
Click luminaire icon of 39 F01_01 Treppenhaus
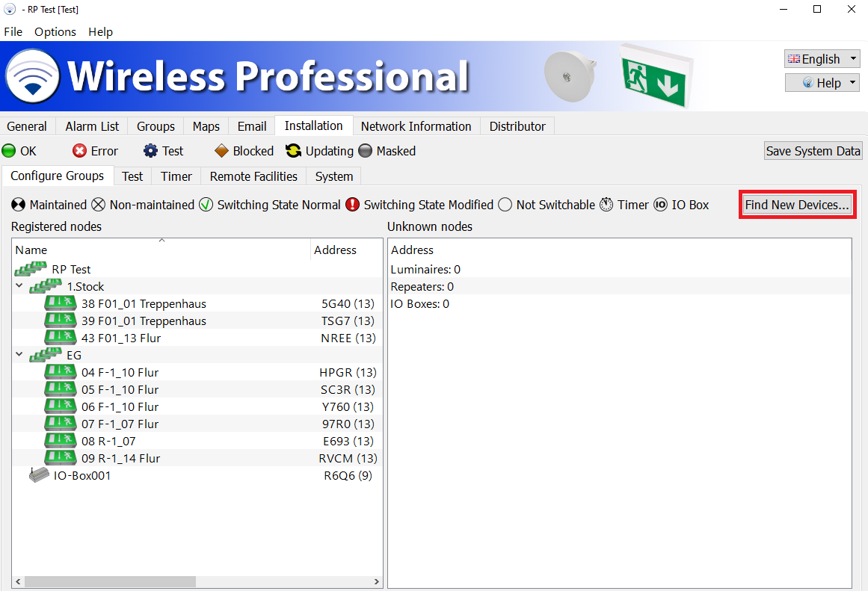[61, 321]
